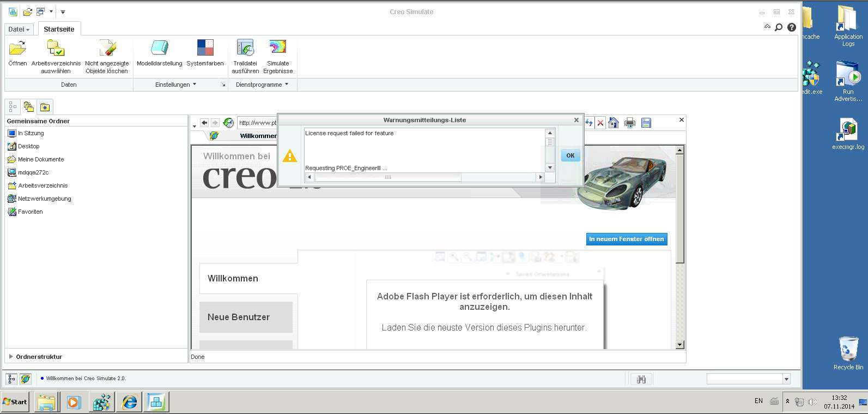
Task: Click the browser print icon
Action: 630,123
